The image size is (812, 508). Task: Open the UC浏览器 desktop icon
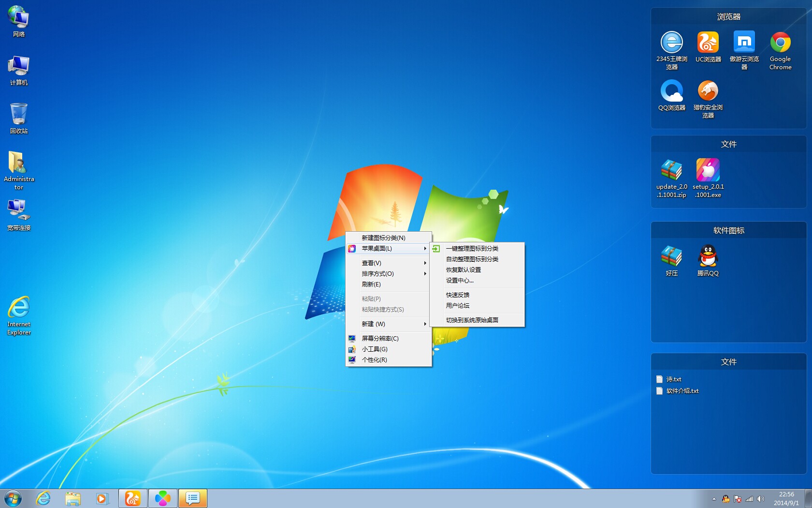pyautogui.click(x=708, y=43)
